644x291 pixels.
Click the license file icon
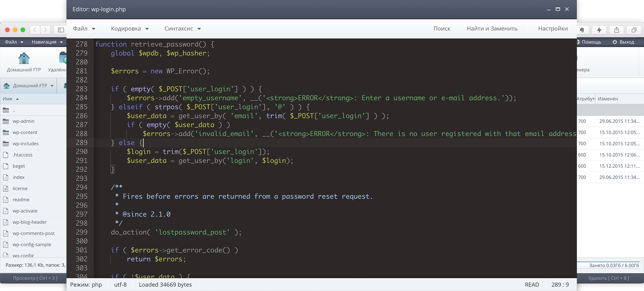(x=5, y=188)
